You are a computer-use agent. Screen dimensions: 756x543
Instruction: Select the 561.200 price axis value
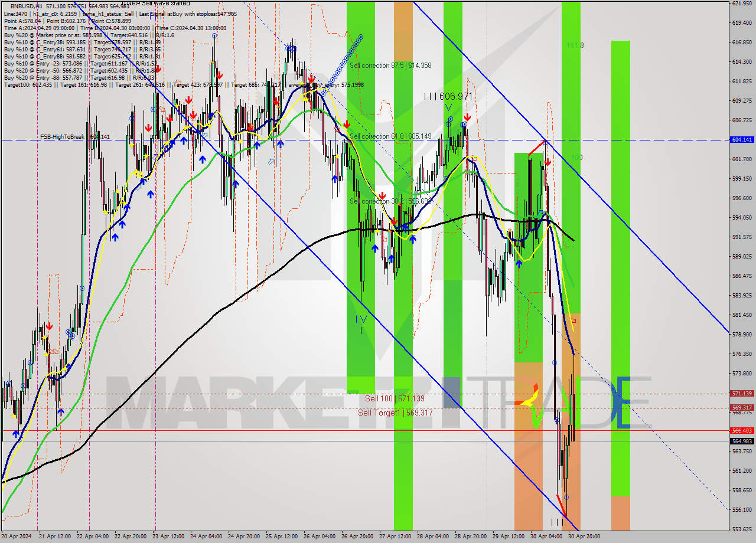[742, 471]
